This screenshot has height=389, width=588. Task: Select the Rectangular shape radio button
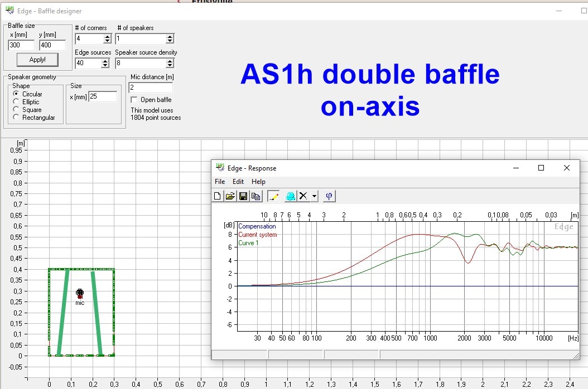click(x=16, y=117)
